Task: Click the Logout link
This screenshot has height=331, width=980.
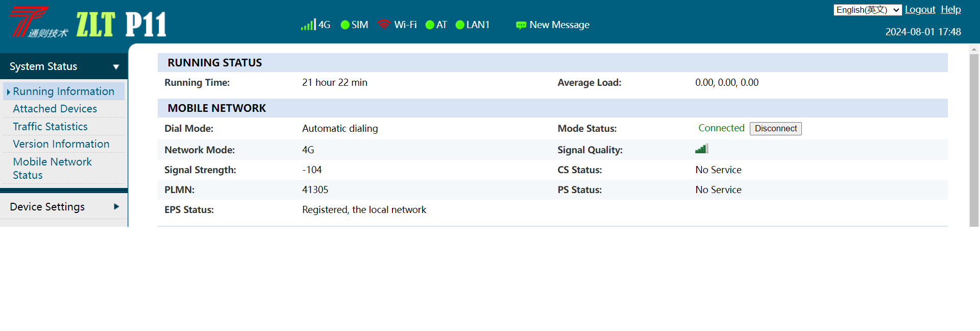Action: coord(920,10)
